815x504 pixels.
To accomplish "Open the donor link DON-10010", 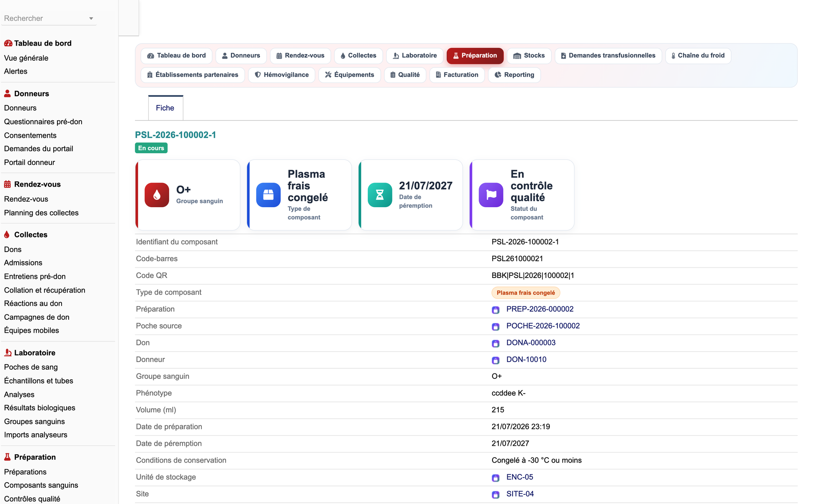I will [x=526, y=359].
